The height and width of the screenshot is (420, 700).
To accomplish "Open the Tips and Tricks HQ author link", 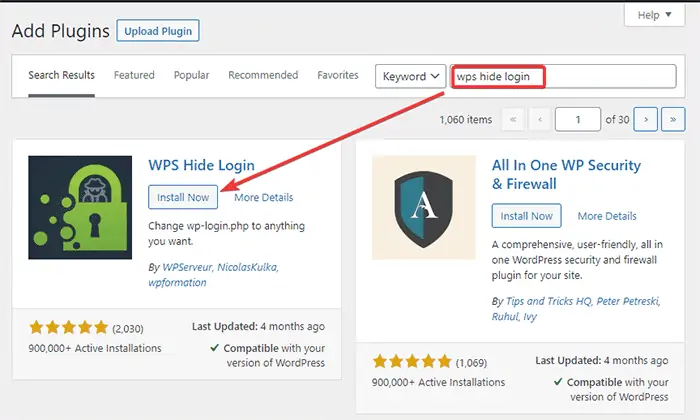I will (548, 301).
